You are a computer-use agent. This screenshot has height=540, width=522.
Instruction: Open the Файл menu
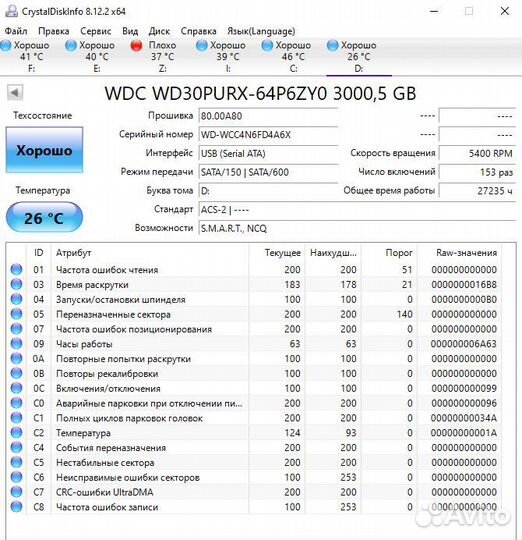pos(16,31)
